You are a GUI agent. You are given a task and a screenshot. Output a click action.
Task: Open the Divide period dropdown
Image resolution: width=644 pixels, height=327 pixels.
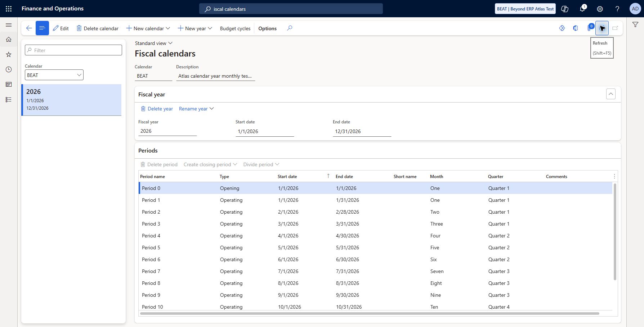tap(261, 164)
